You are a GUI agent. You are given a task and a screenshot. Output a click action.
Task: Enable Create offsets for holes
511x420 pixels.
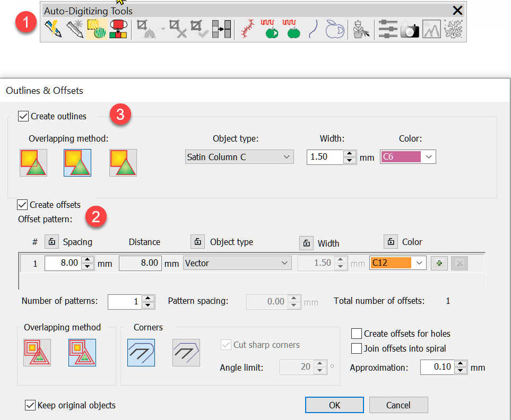pos(357,334)
